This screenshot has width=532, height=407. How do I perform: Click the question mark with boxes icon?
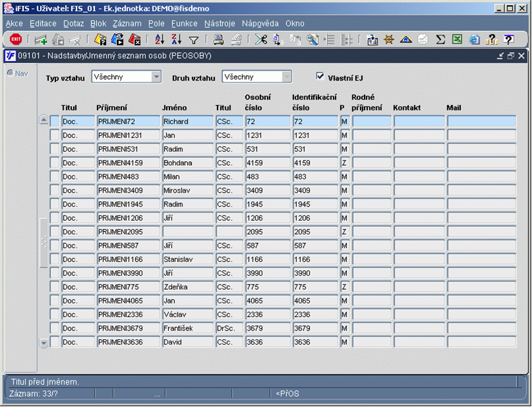point(491,40)
